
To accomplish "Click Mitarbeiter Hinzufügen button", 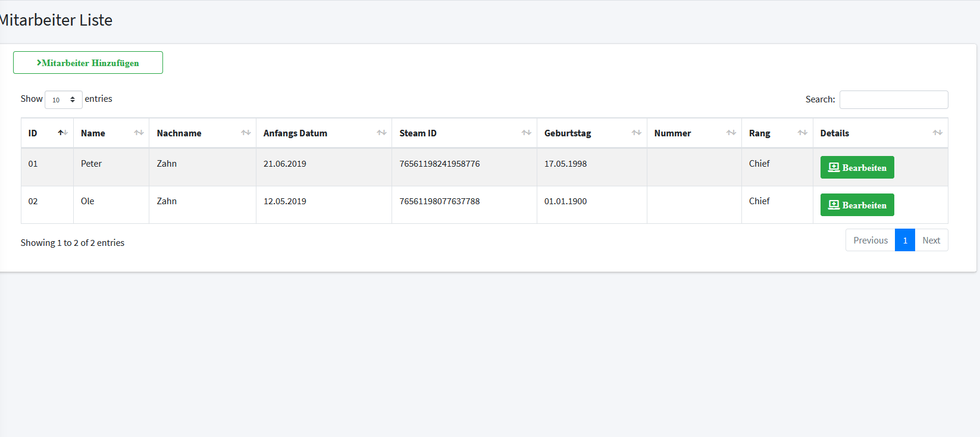I will coord(88,63).
